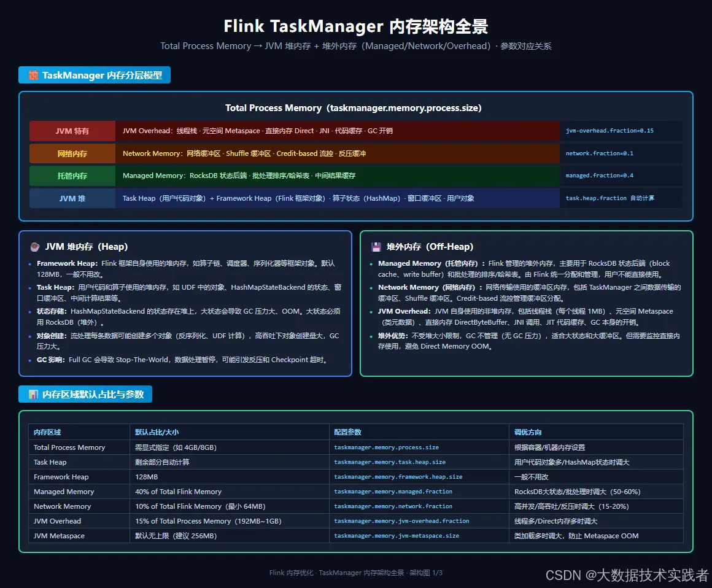Image resolution: width=712 pixels, height=588 pixels.
Task: Click the bar chart icon beside "内存区域默认占比与参数"
Action: pyautogui.click(x=33, y=395)
